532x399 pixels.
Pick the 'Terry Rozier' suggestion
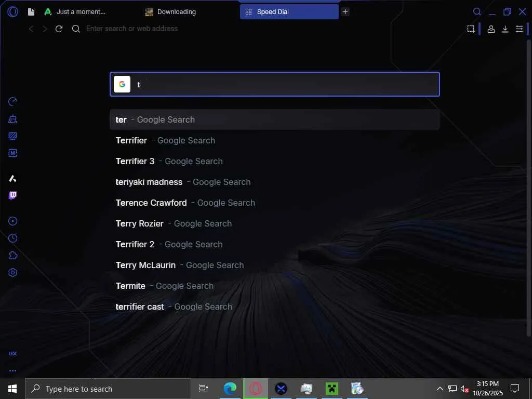tap(275, 223)
